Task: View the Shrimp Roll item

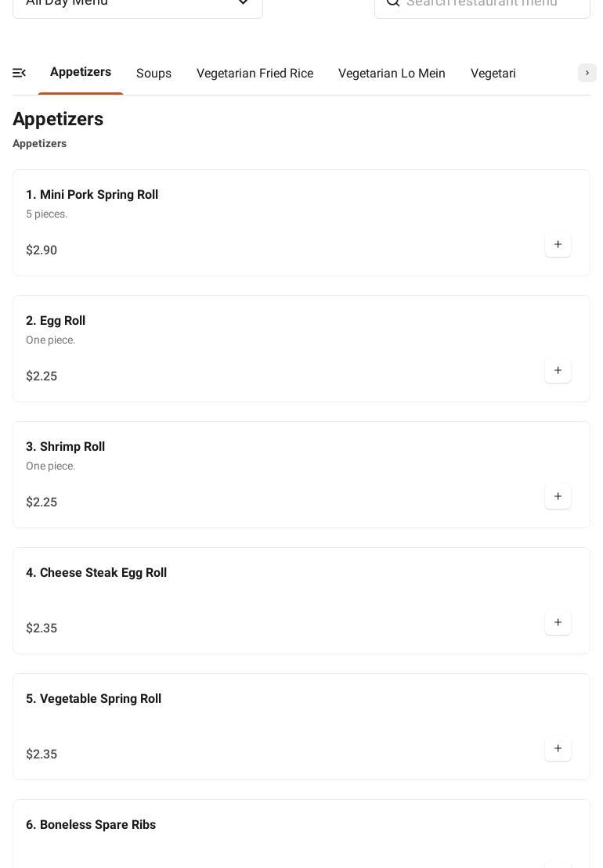Action: 65,447
